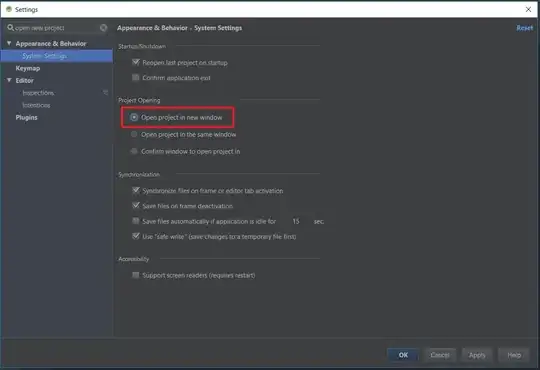Viewport: 540px width, 370px height.
Task: Clear the search field with the X icon
Action: pyautogui.click(x=103, y=28)
